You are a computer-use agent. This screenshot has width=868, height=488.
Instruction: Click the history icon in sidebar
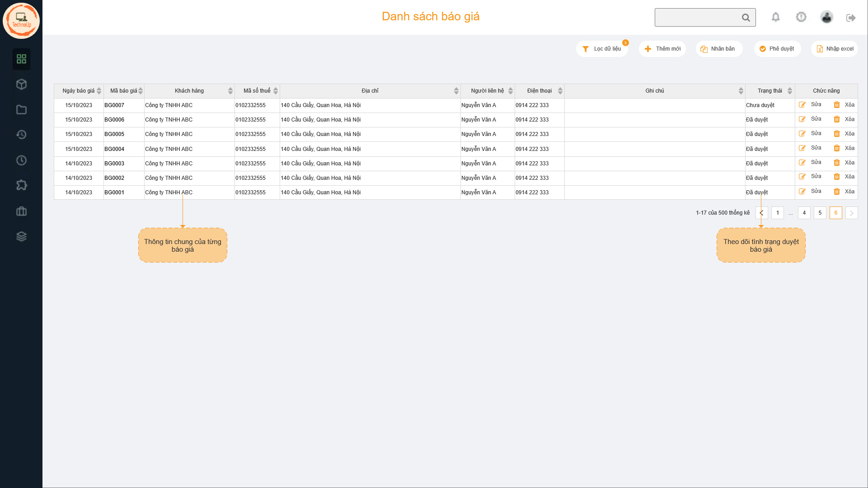coord(21,135)
